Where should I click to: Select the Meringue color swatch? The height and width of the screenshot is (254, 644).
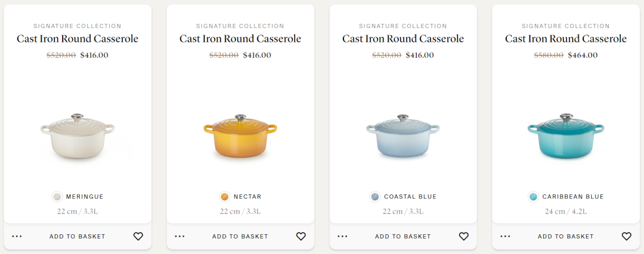57,197
